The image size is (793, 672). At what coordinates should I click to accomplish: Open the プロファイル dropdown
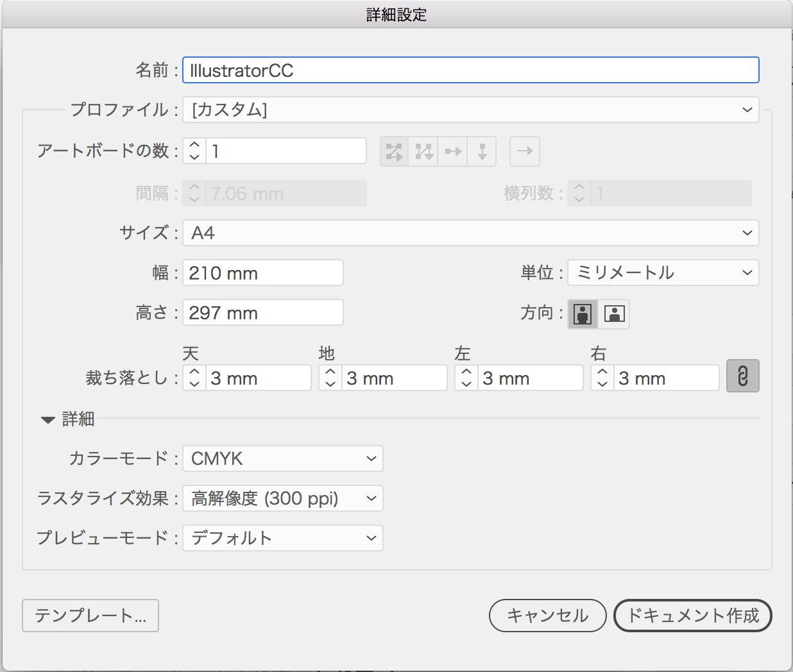(x=471, y=110)
